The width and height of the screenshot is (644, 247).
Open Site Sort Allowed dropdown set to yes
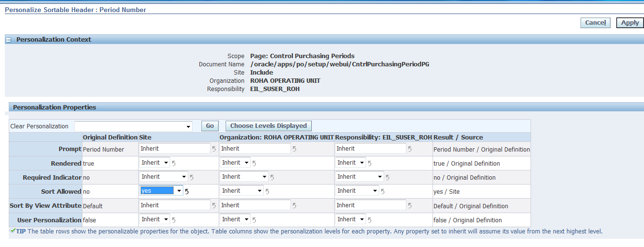point(161,191)
